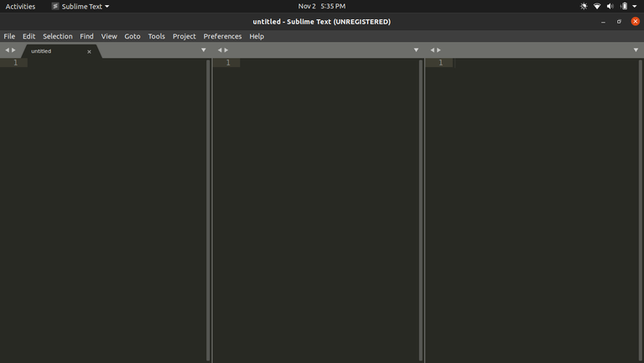Image resolution: width=644 pixels, height=363 pixels.
Task: Close the Sublime Text window
Action: coord(636,21)
